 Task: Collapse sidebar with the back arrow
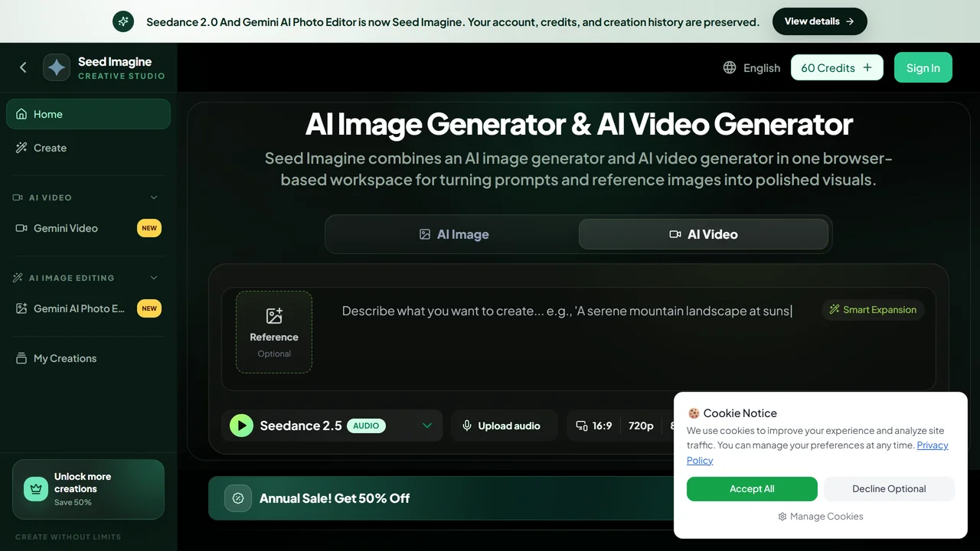[23, 67]
